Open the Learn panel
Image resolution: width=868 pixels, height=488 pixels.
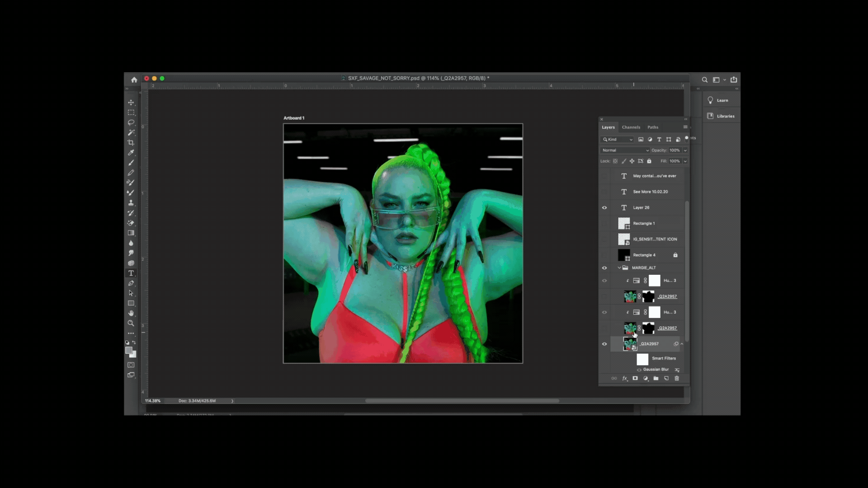[722, 100]
